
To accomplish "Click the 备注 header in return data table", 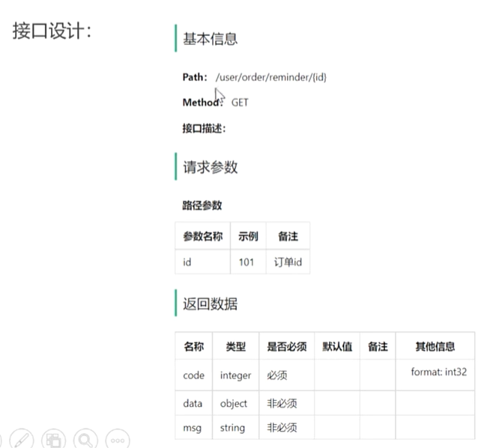I will click(x=378, y=347).
